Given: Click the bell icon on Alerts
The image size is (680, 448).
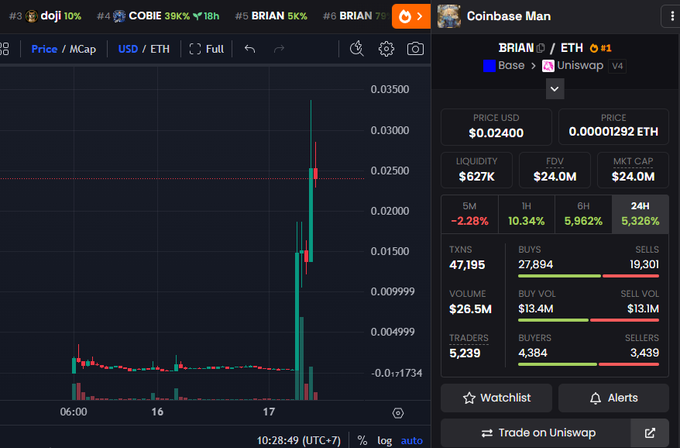Looking at the screenshot, I should pos(595,398).
